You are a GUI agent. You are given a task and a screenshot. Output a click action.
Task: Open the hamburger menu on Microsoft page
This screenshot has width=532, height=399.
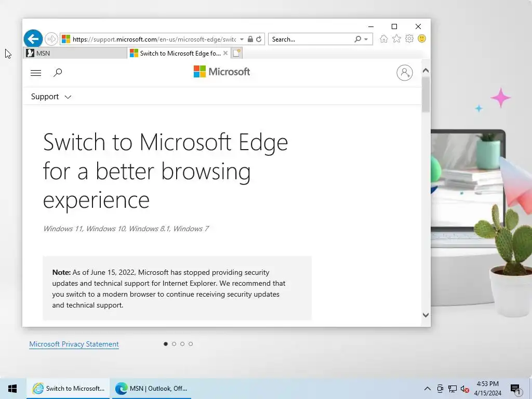(x=36, y=73)
